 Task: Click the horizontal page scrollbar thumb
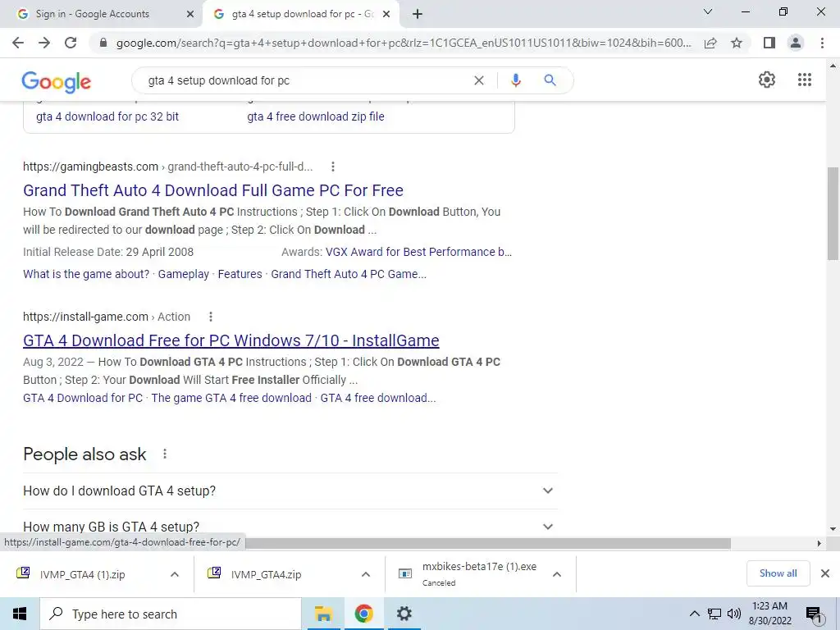pos(487,543)
